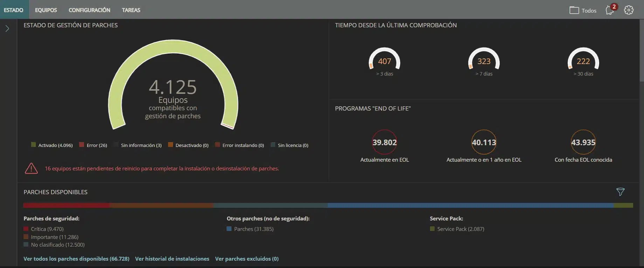Click the Actualmente o en 1 año en EOL label
The height and width of the screenshot is (268, 644).
(x=484, y=160)
